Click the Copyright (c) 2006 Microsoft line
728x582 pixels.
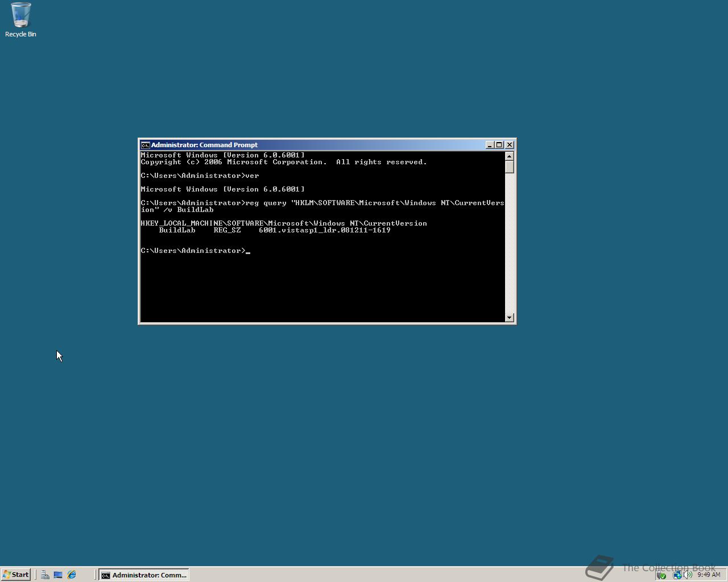(284, 162)
